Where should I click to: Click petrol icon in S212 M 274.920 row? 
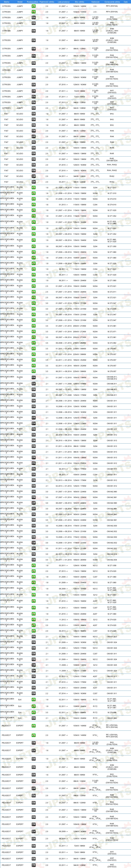[x=34, y=620]
